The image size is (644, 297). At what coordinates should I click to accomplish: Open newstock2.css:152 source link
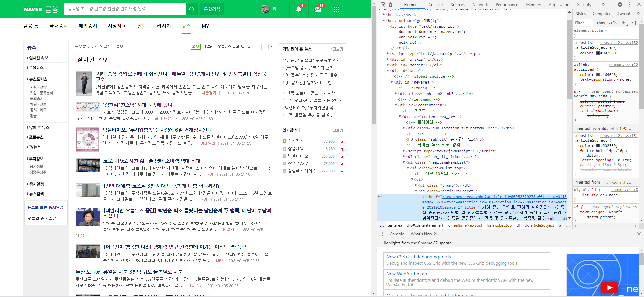[619, 43]
